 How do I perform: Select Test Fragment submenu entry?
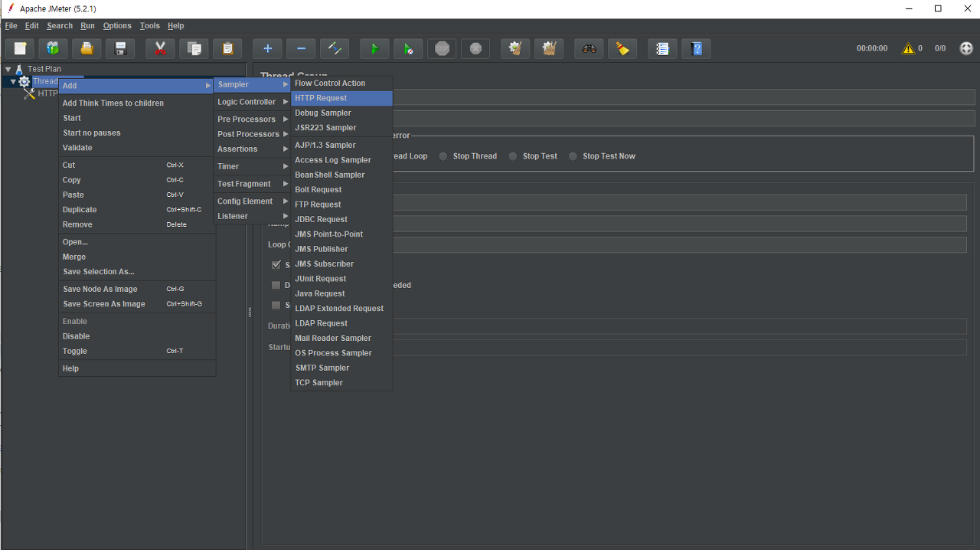click(x=252, y=184)
